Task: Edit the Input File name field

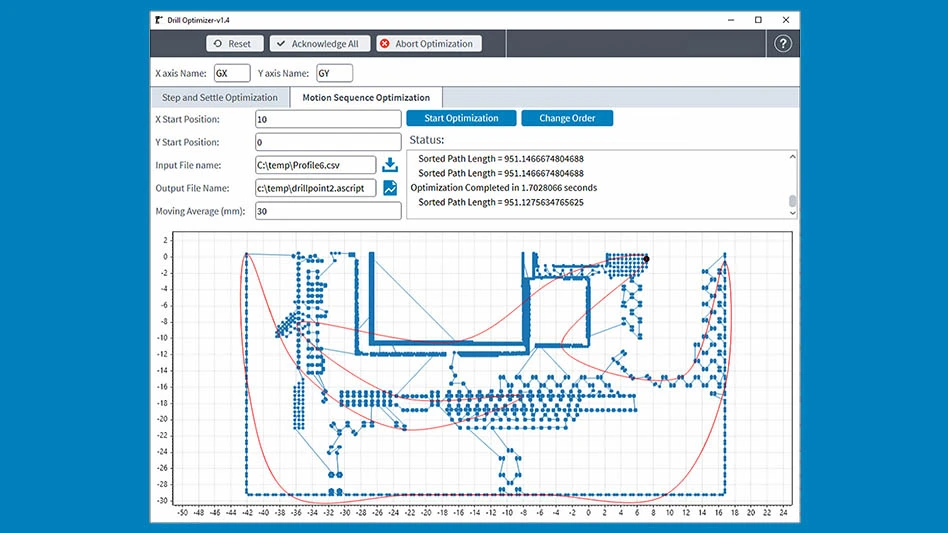Action: 315,165
